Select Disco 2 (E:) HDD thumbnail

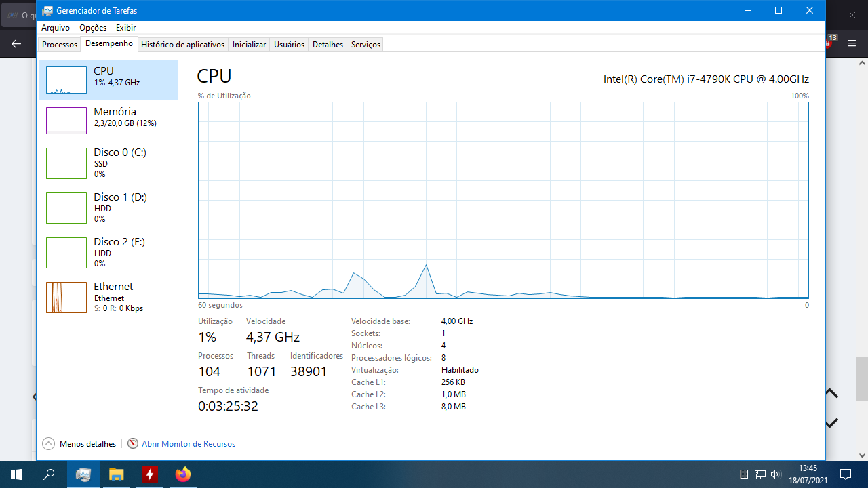coord(66,252)
